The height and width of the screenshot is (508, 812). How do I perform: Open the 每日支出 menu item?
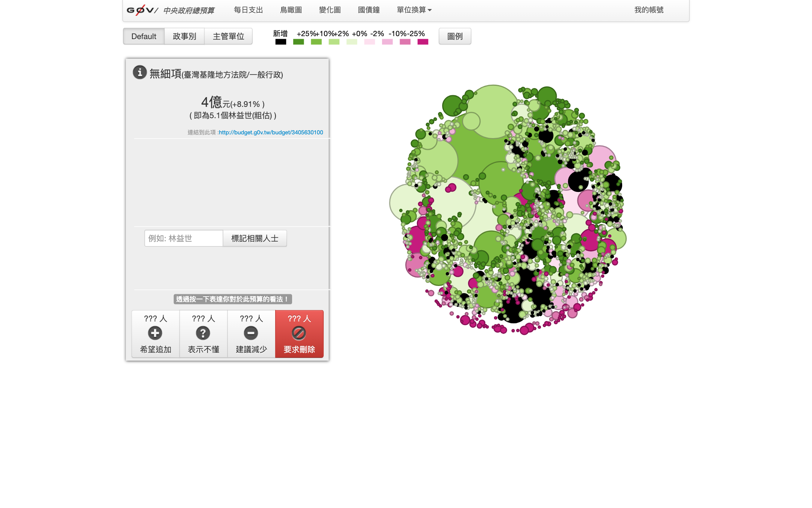(248, 10)
